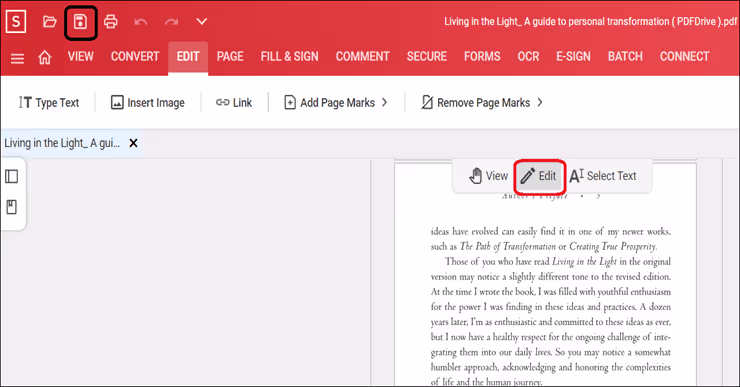
Task: Open the FILL & SIGN tab
Action: click(289, 57)
